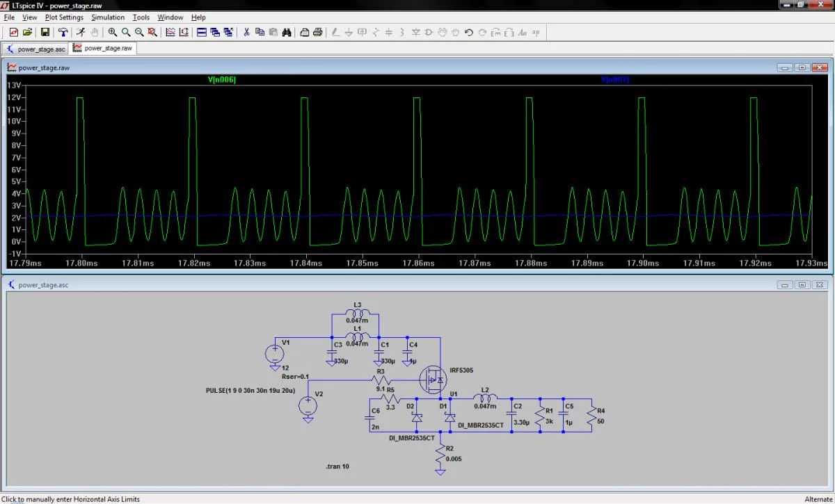
Task: Click the blue V(n007) trace label
Action: pos(614,80)
